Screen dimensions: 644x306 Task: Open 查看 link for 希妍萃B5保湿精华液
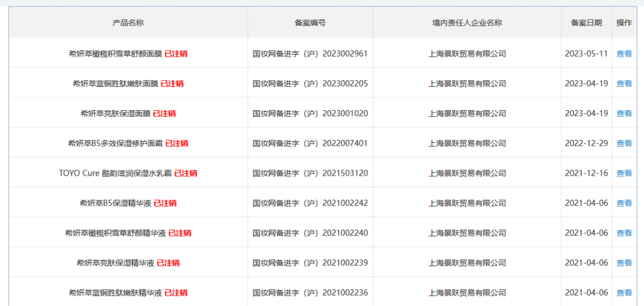(624, 203)
